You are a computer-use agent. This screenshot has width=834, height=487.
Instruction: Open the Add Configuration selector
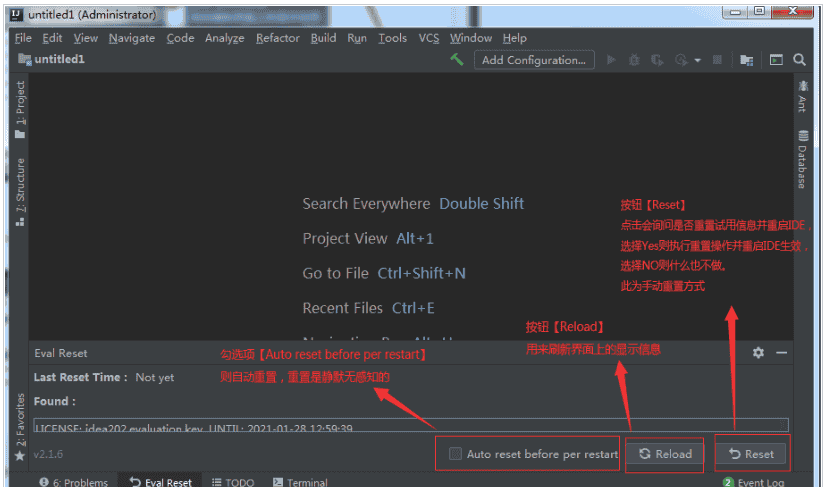534,60
